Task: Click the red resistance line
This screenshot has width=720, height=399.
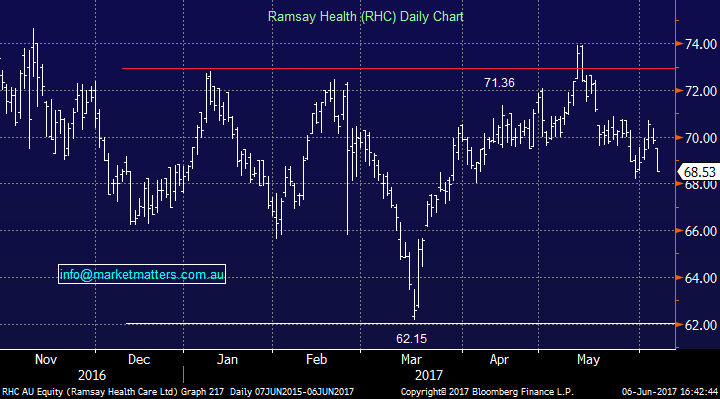Action: 399,68
